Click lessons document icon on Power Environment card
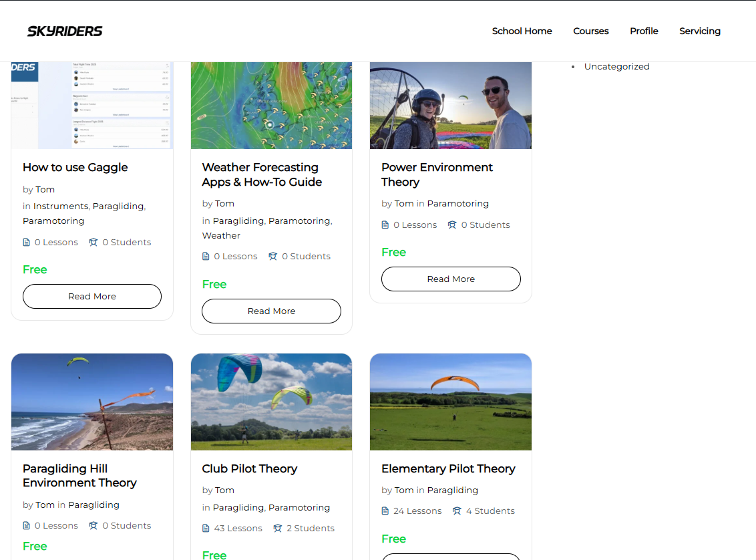 [385, 225]
